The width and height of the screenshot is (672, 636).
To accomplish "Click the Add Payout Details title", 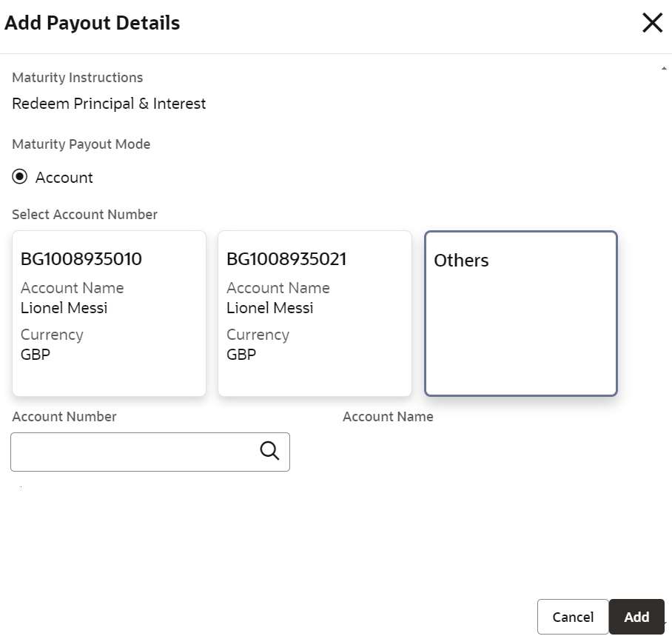I will tap(93, 23).
